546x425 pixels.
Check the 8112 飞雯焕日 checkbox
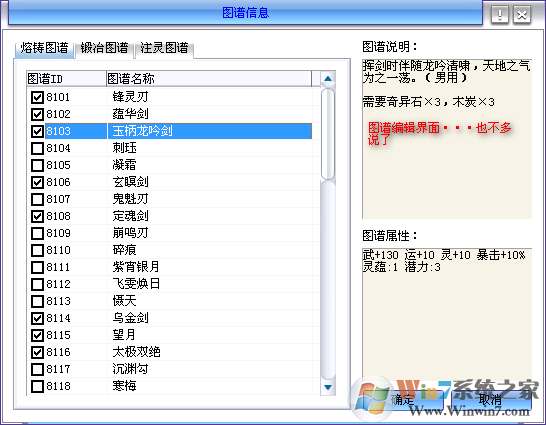click(x=37, y=284)
